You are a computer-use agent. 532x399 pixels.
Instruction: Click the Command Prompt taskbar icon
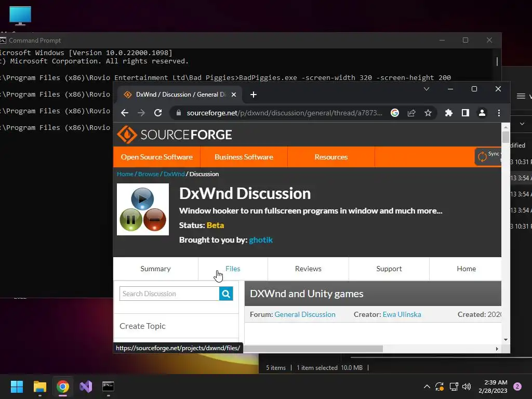pos(108,387)
